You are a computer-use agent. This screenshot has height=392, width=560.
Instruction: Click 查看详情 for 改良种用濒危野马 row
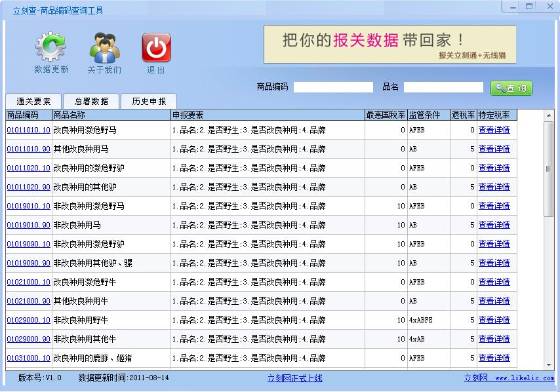click(494, 130)
